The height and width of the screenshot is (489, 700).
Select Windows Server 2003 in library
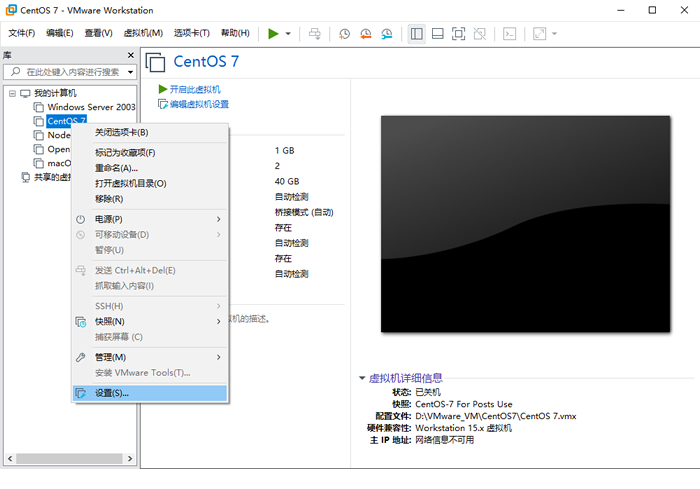[91, 107]
